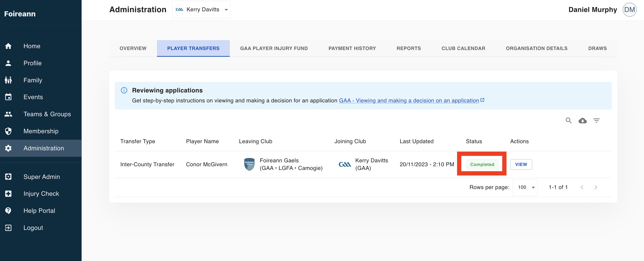The height and width of the screenshot is (261, 644).
Task: Open the GAA Player Injury Fund tab
Action: pos(274,48)
